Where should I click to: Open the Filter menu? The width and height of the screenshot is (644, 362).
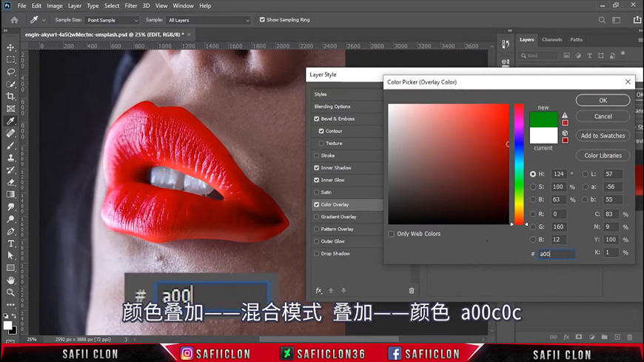(x=131, y=6)
